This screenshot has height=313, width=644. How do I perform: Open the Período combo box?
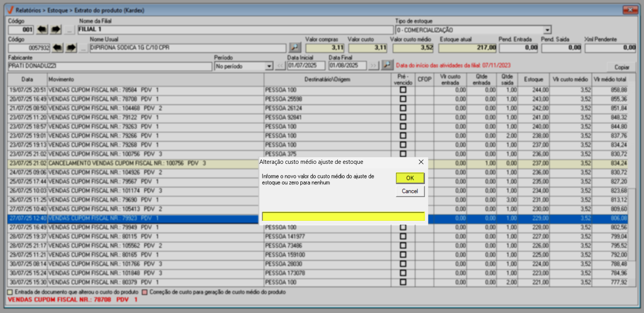(x=269, y=66)
